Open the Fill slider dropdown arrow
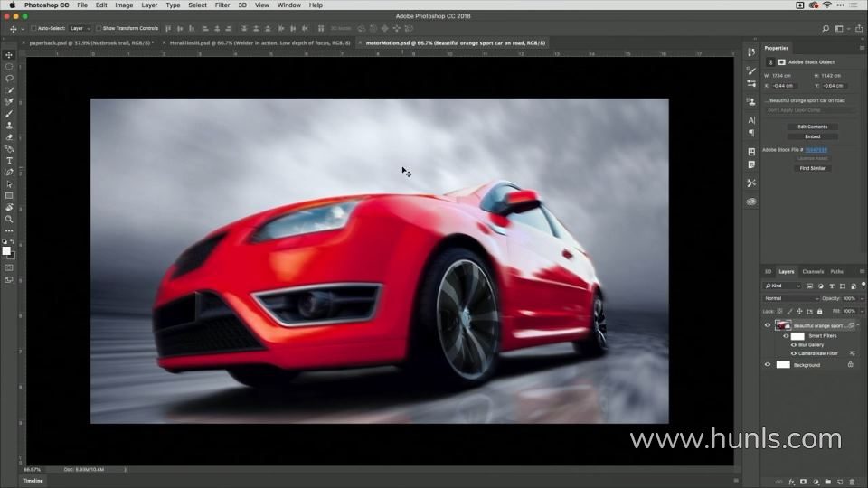Screen dimensions: 868x488 [862, 312]
